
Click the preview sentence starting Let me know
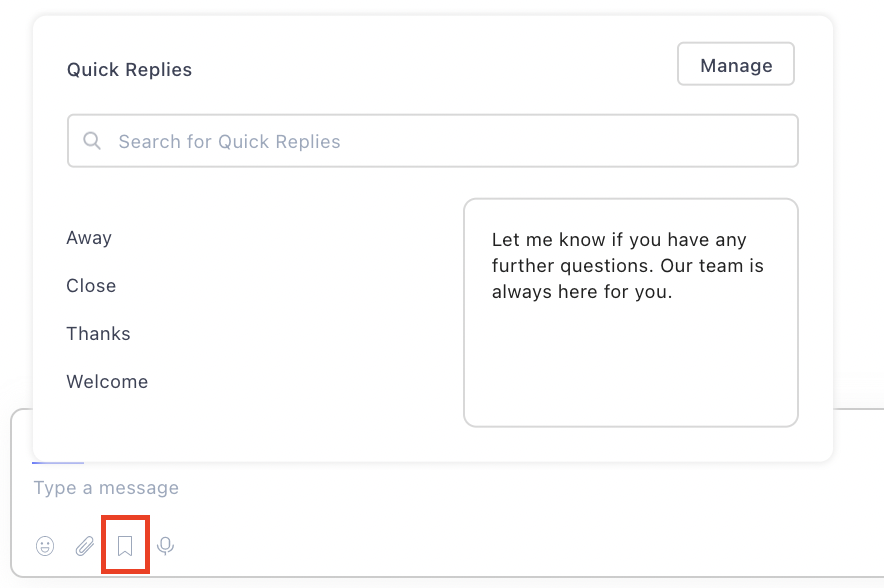(627, 266)
